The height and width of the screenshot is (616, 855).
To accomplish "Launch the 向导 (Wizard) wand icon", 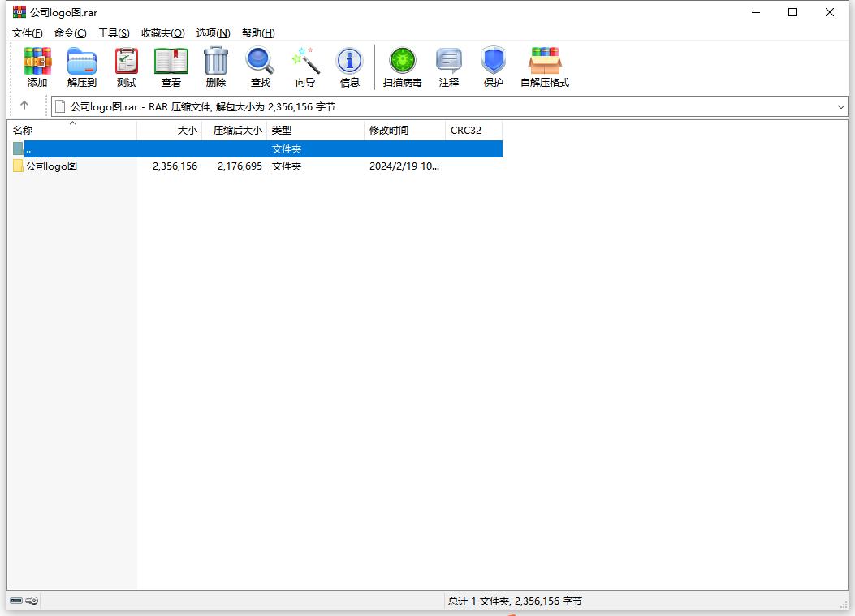I will pyautogui.click(x=305, y=62).
